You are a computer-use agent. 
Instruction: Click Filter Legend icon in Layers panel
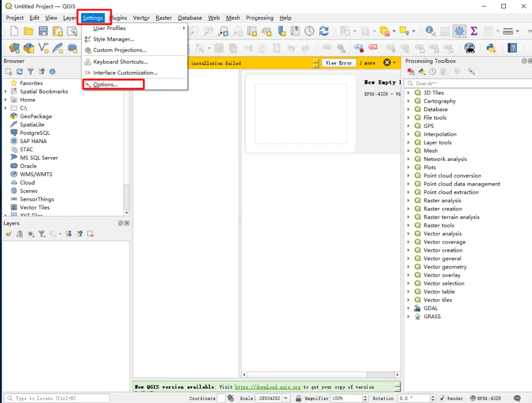tap(42, 234)
